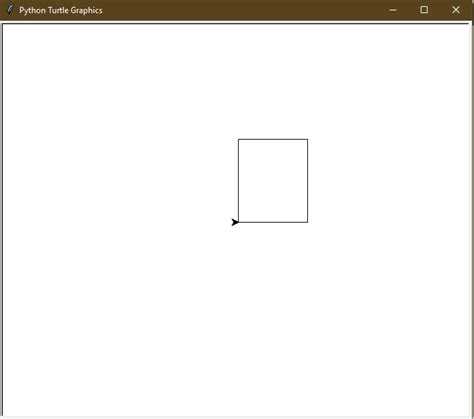This screenshot has height=419, width=474.
Task: Click the Python feather icon in title bar
Action: click(x=10, y=9)
